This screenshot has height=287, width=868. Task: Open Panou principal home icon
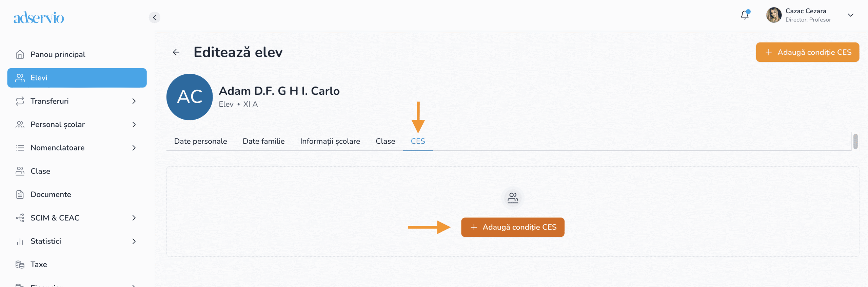tap(20, 54)
